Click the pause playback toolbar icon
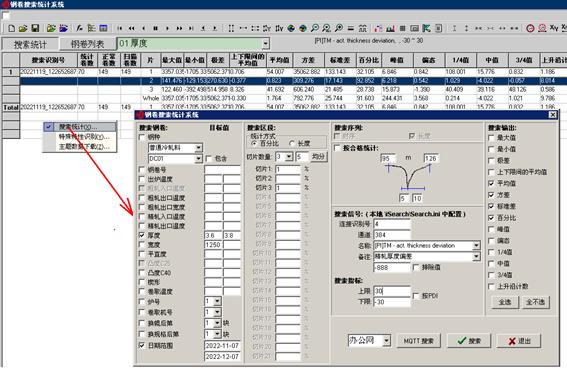567x375 pixels. 155,28
